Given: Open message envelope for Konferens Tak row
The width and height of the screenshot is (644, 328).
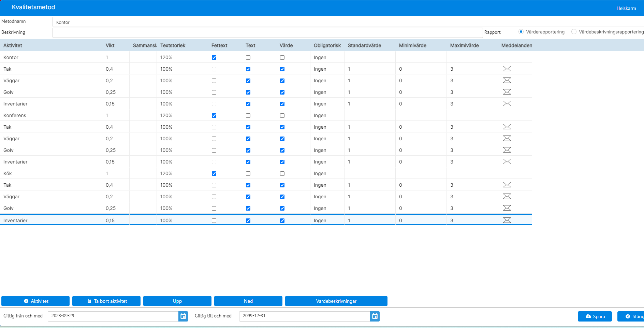Looking at the screenshot, I should pyautogui.click(x=507, y=127).
